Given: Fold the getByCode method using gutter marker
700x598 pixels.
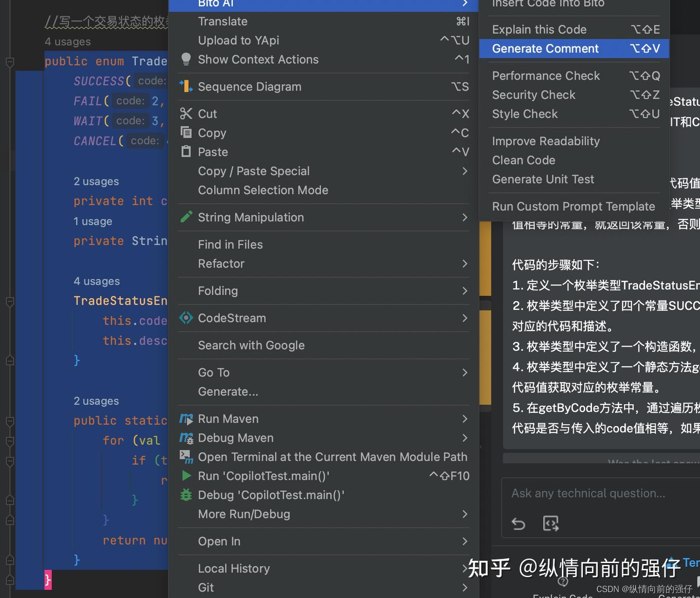Looking at the screenshot, I should (10, 422).
